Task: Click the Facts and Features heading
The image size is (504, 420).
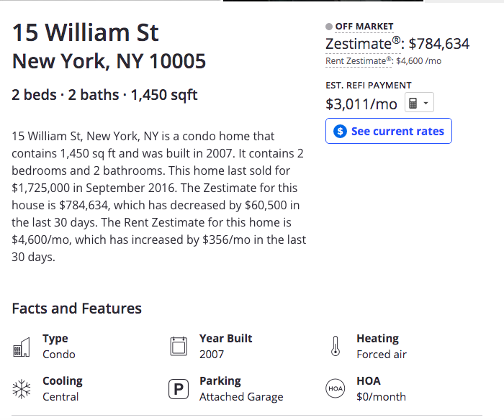Action: coord(77,309)
